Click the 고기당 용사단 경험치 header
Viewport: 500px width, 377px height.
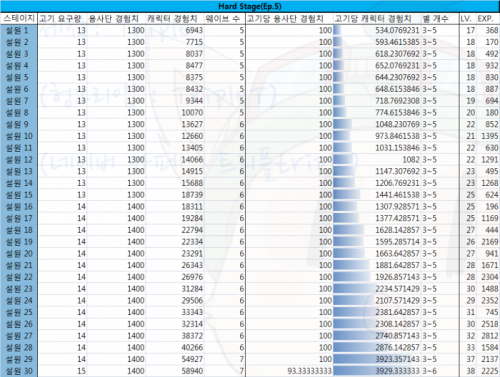pos(289,18)
